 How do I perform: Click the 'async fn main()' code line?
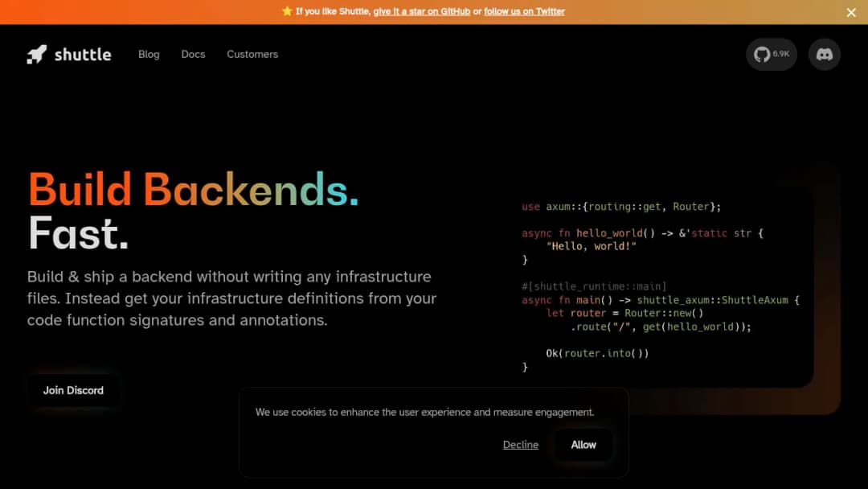point(661,300)
